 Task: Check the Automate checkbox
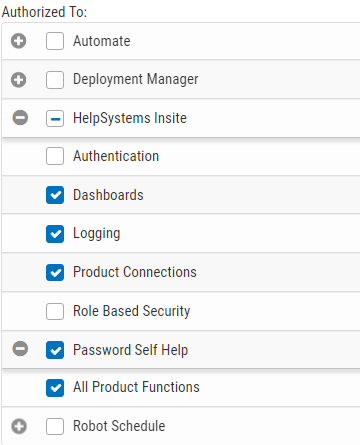coord(55,41)
